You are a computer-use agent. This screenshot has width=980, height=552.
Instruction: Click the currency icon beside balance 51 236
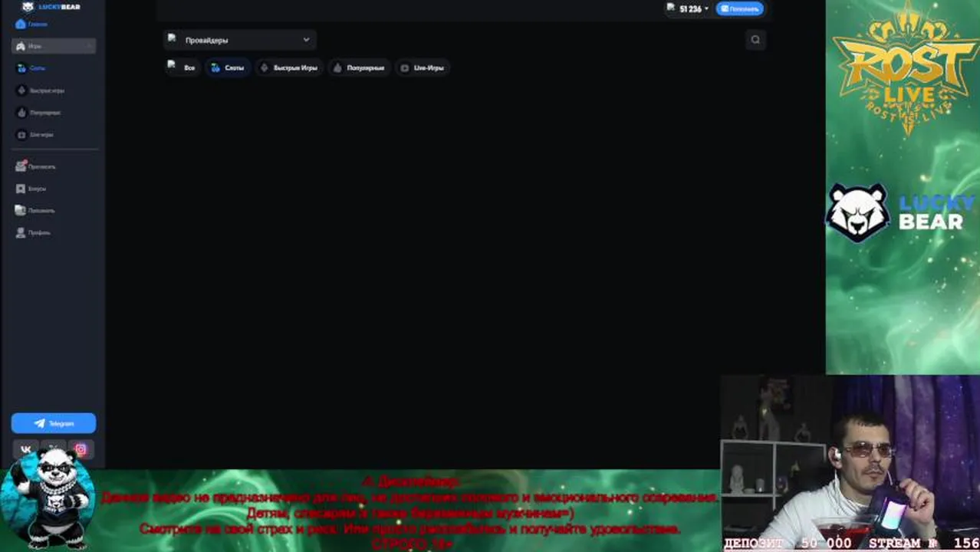coord(671,8)
